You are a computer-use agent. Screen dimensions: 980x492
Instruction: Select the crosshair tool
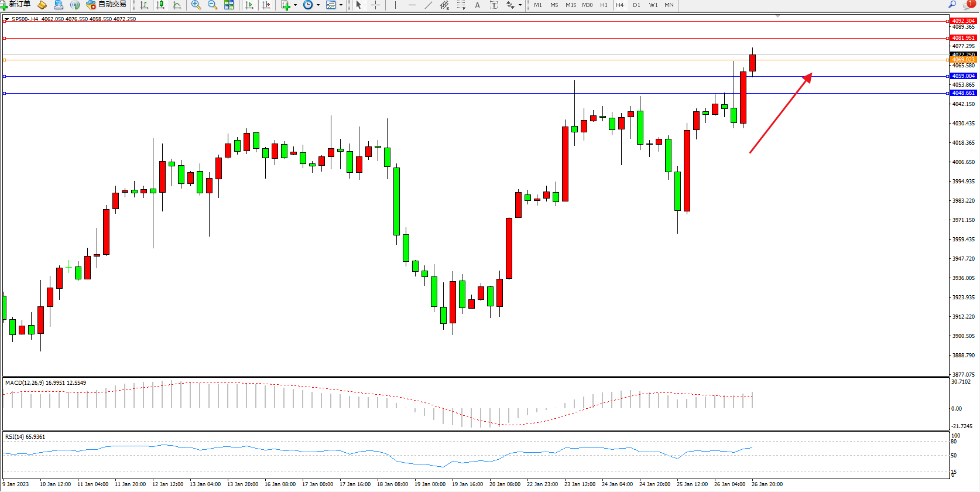pyautogui.click(x=375, y=5)
